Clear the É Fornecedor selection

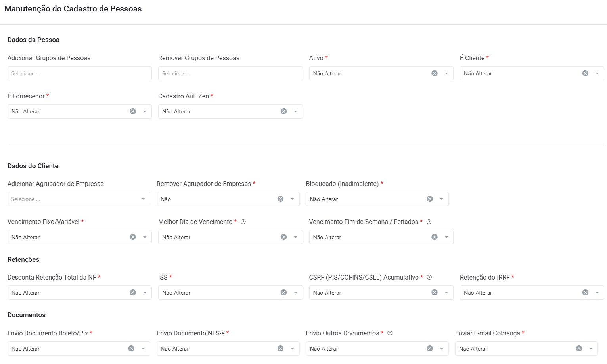[x=133, y=111]
